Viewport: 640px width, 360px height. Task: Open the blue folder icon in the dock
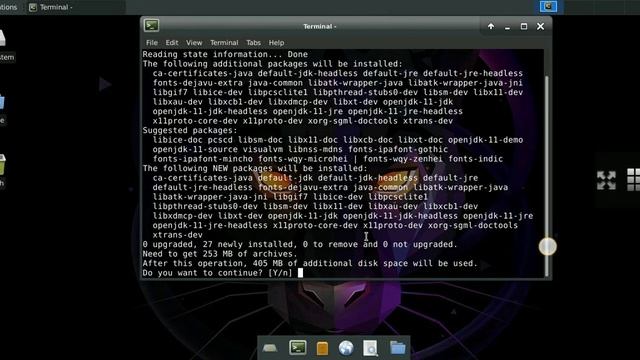(x=397, y=348)
